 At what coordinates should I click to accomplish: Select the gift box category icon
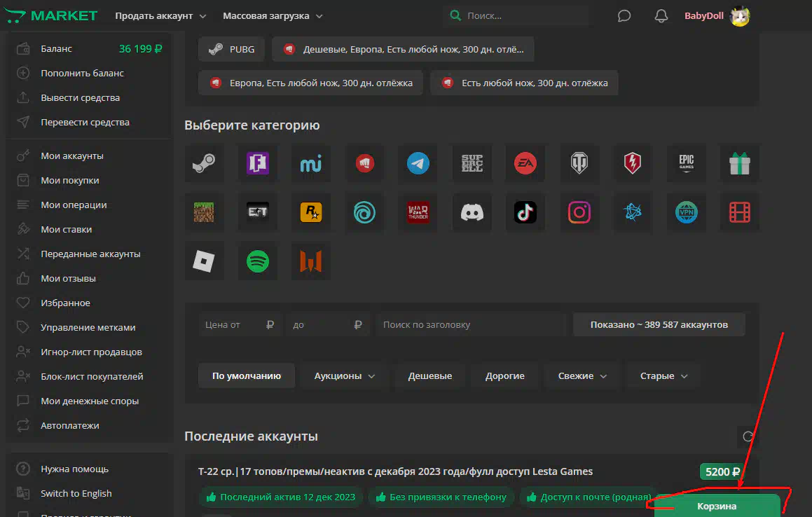pos(740,163)
